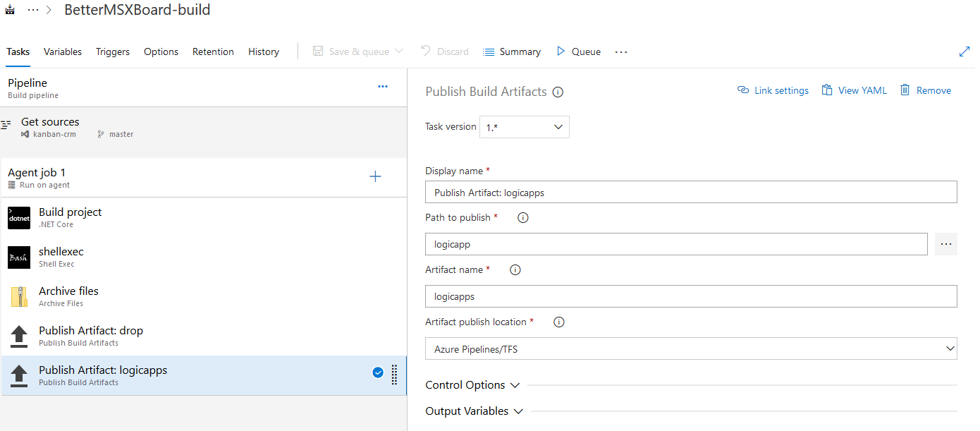980x431 pixels.
Task: Select the Build project task
Action: click(204, 217)
